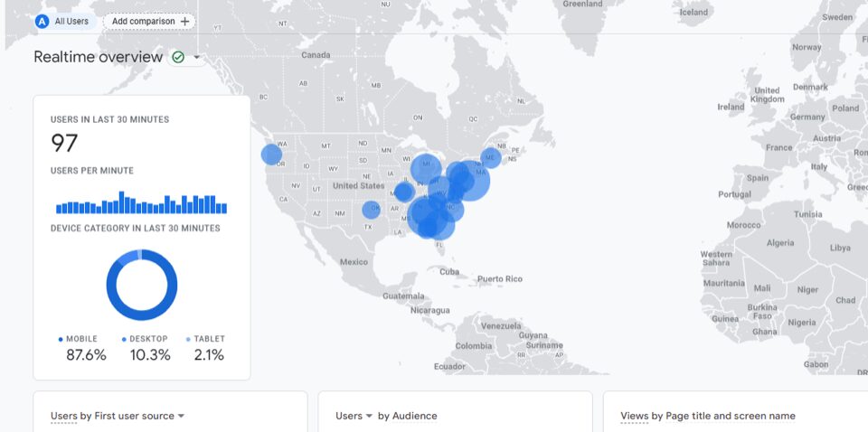Click Views by Page title and screen name

click(708, 416)
